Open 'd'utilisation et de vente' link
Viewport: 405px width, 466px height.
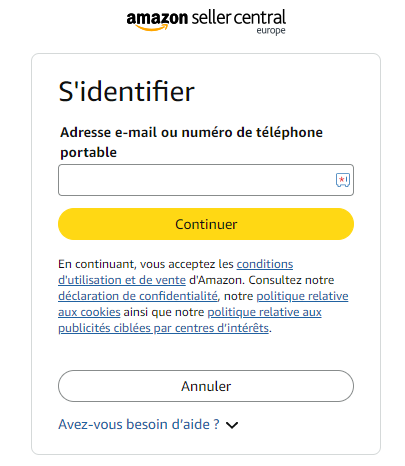(122, 280)
